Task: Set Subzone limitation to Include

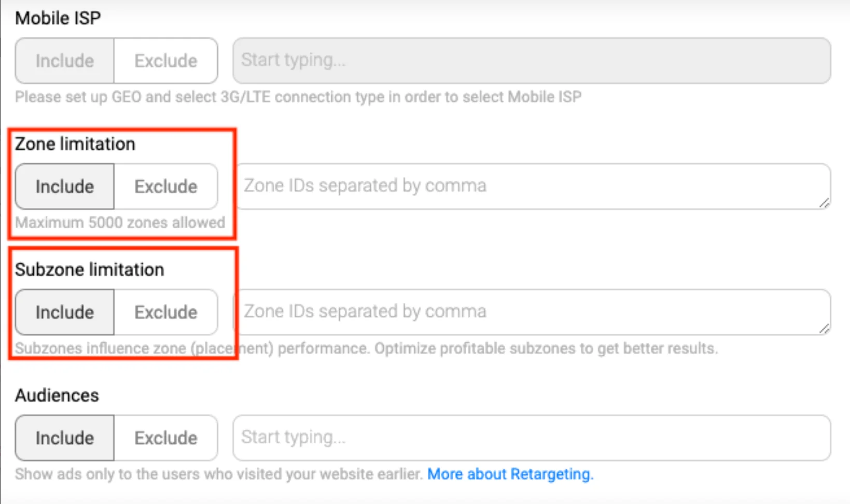Action: point(65,312)
